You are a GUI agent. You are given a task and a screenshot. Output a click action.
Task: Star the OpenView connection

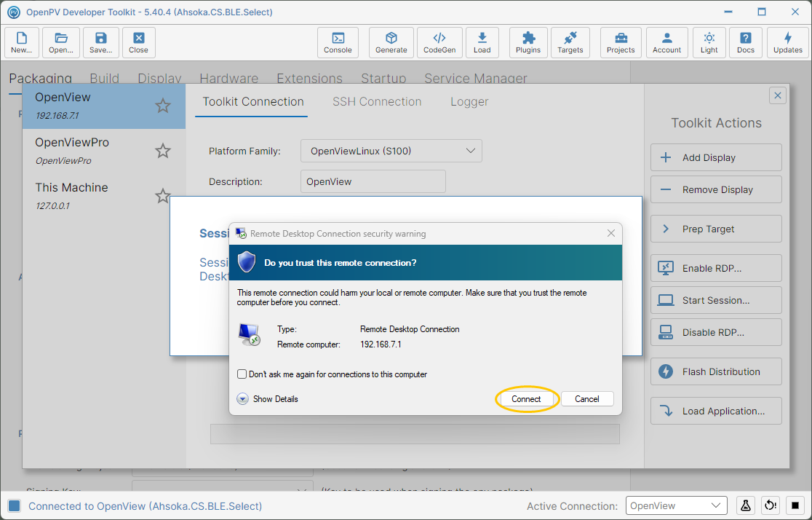162,106
